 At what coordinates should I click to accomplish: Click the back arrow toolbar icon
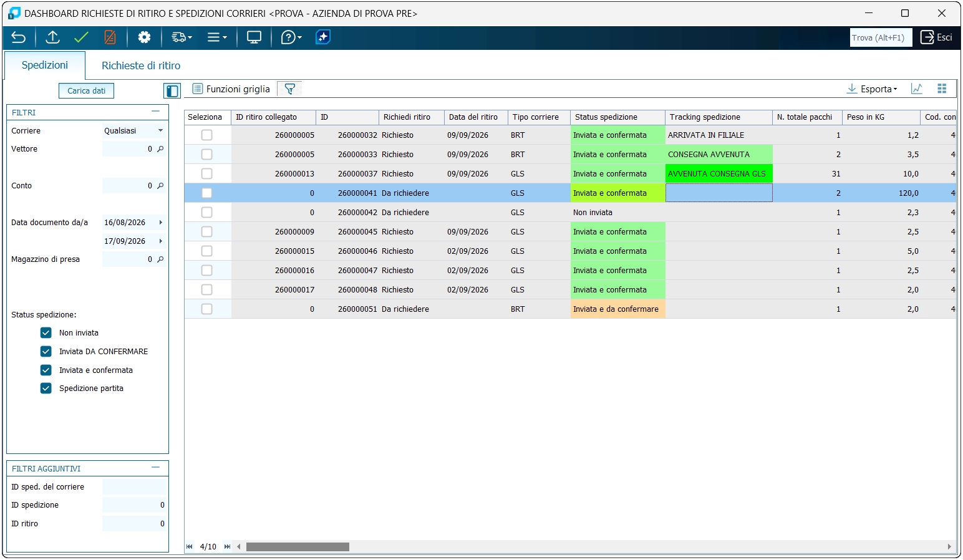point(19,37)
